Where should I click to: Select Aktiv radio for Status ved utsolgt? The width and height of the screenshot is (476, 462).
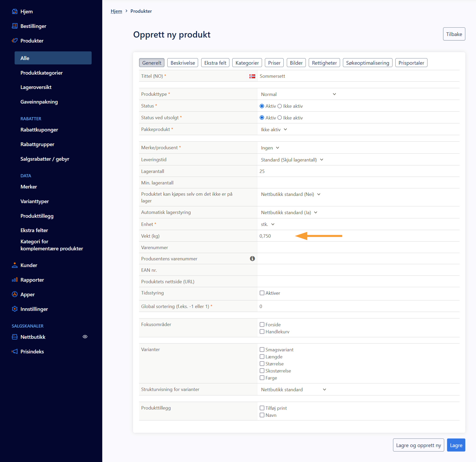click(x=262, y=118)
